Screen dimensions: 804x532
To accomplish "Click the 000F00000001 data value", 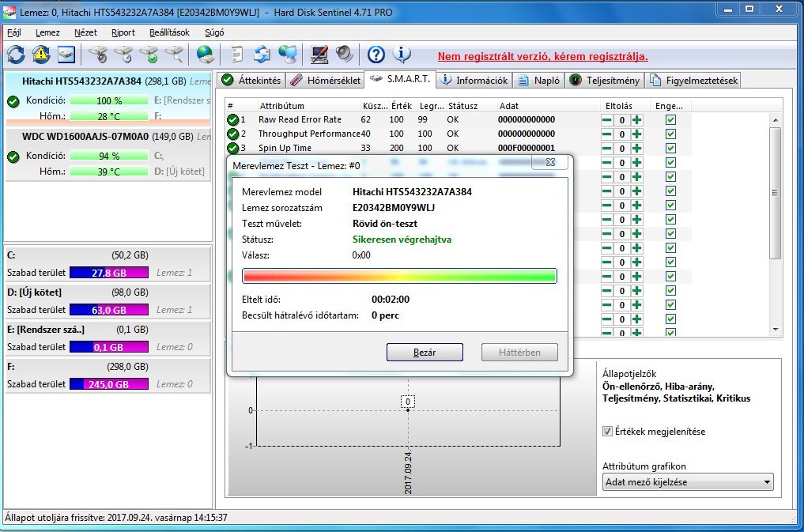I will [x=526, y=148].
